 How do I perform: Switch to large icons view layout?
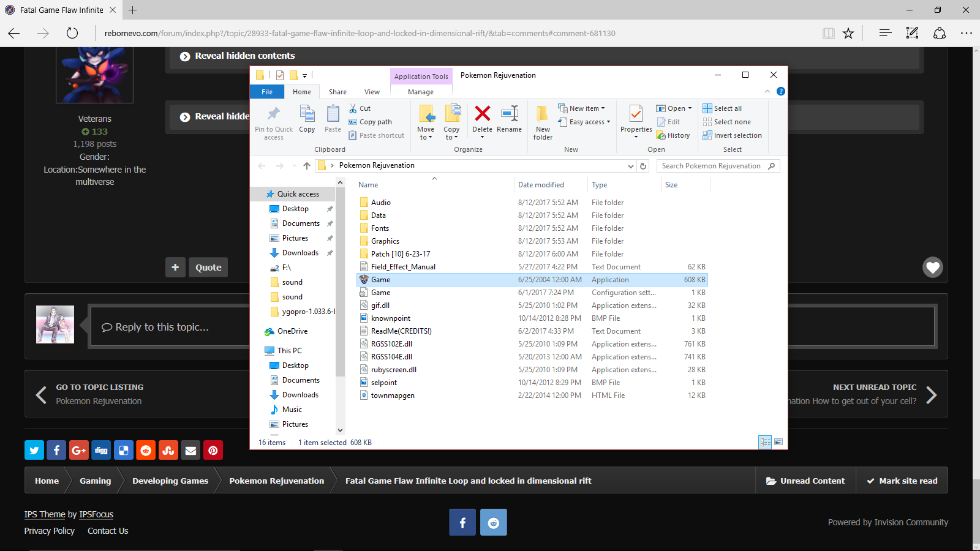point(778,442)
